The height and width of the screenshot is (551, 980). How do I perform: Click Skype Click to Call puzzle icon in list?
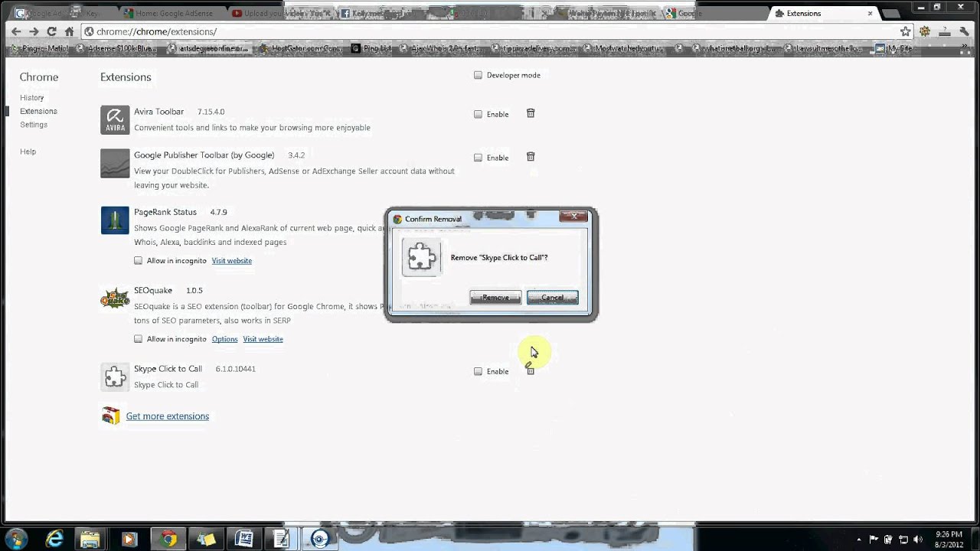[x=115, y=377]
